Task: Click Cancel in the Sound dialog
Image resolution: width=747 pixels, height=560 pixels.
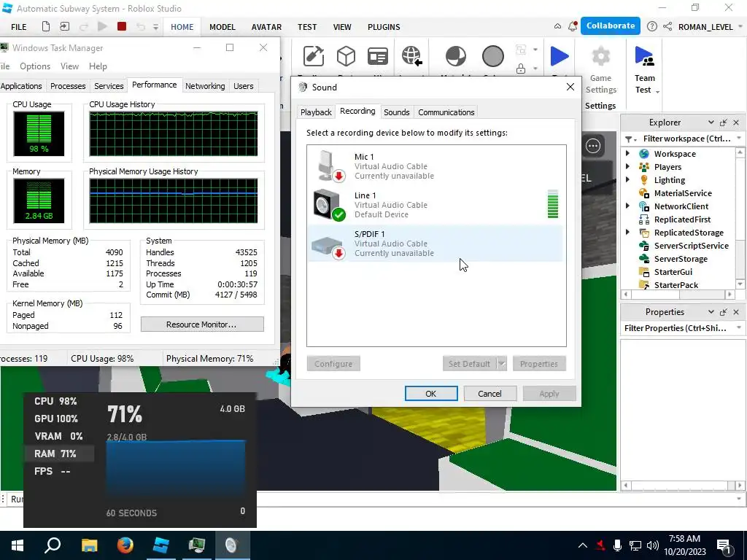Action: pyautogui.click(x=489, y=394)
